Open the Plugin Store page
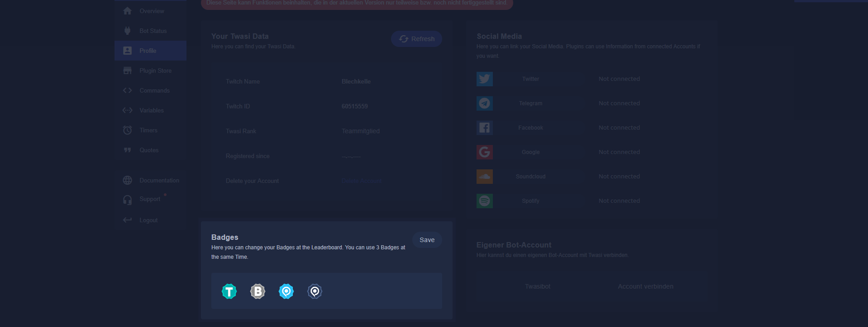The height and width of the screenshot is (327, 868). 155,70
